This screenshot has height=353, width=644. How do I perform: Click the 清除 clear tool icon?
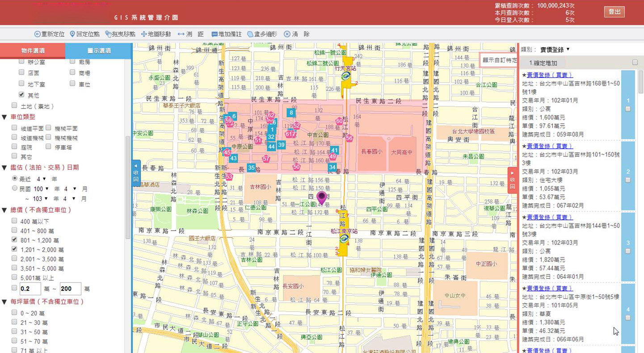pos(287,34)
